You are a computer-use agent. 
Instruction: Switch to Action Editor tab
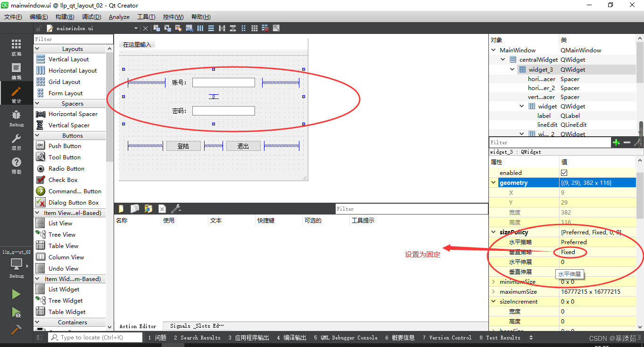[138, 326]
